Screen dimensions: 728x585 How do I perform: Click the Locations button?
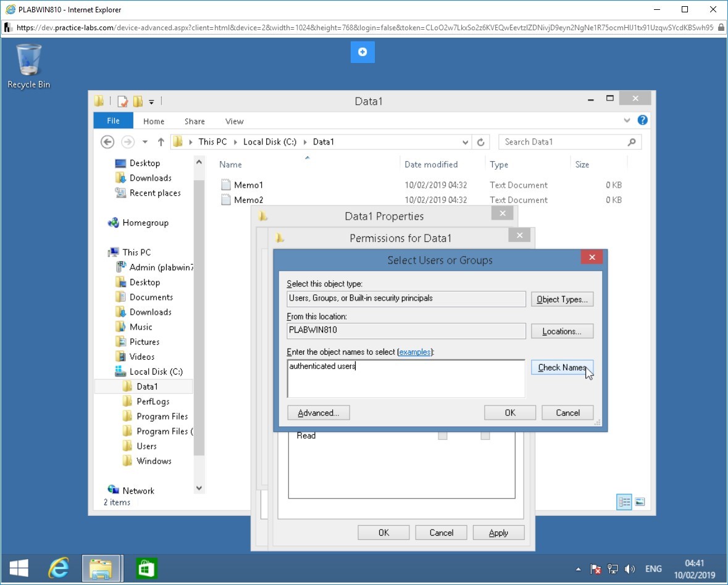(x=563, y=331)
